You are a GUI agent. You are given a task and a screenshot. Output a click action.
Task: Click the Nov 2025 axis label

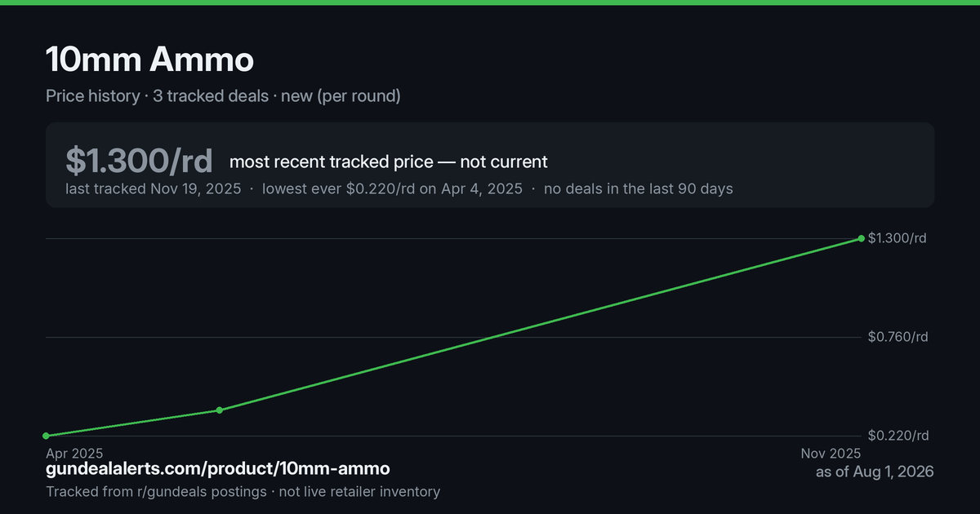(831, 453)
